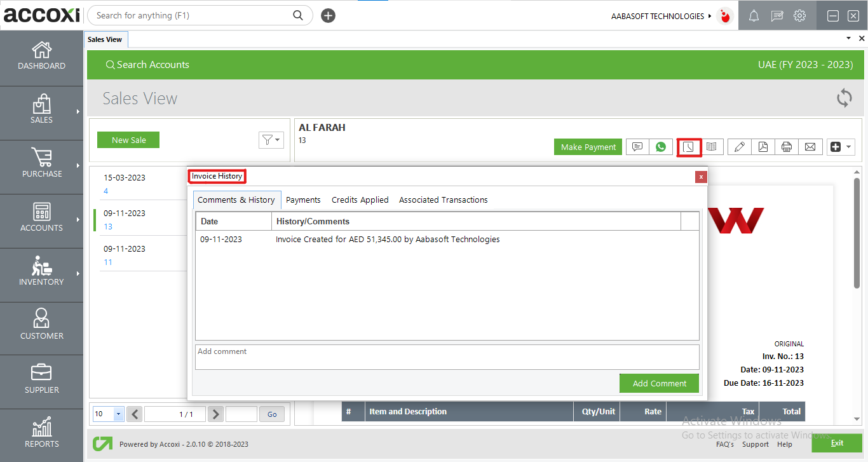Click the plus quick-create icon near search

[x=328, y=16]
